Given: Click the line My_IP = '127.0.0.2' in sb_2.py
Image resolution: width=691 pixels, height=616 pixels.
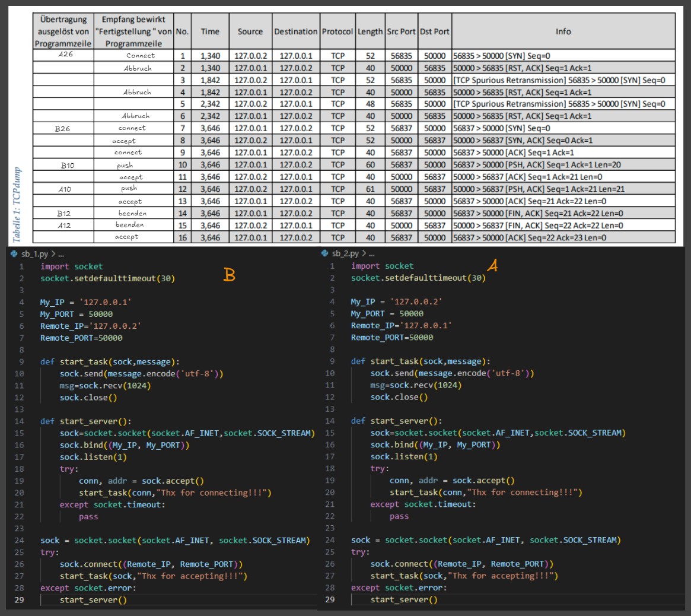Looking at the screenshot, I should coord(396,302).
